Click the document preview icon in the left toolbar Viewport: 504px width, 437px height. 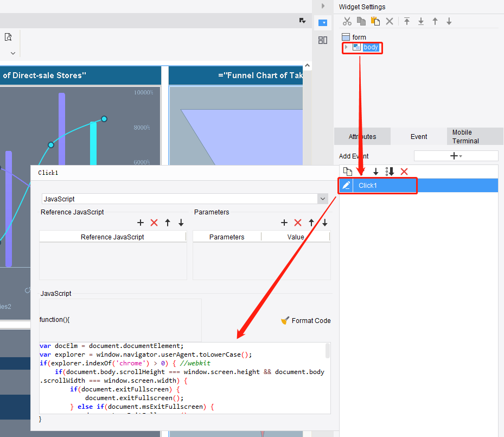(x=8, y=36)
